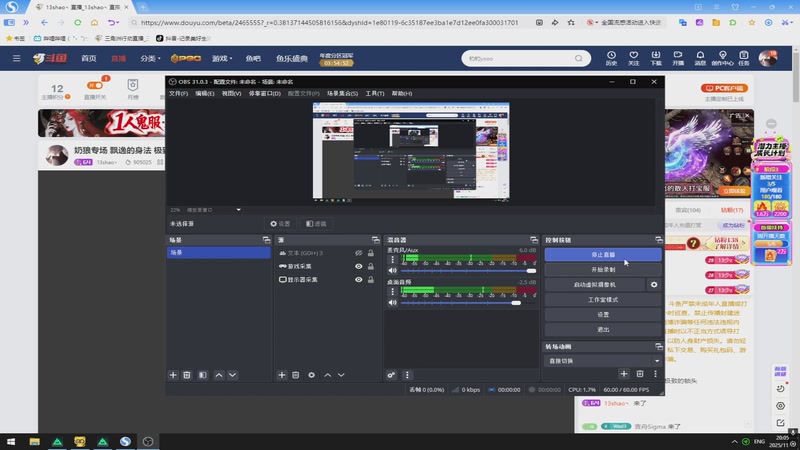
Task: Show hidden 文本 (GDI+) 3 source
Action: [359, 253]
